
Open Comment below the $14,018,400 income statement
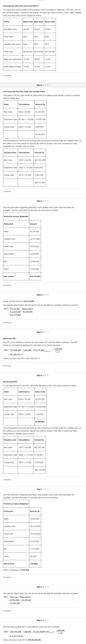pyautogui.click(x=7, y=285)
